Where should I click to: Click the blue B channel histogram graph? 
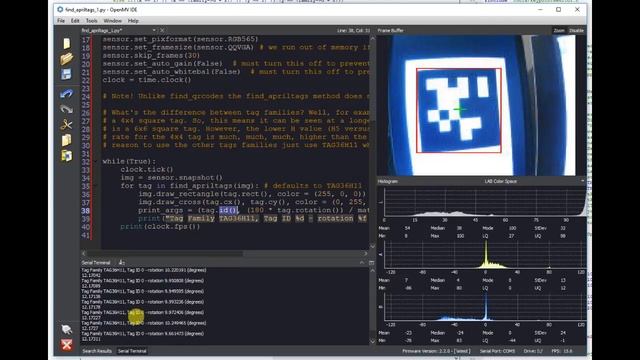485,307
